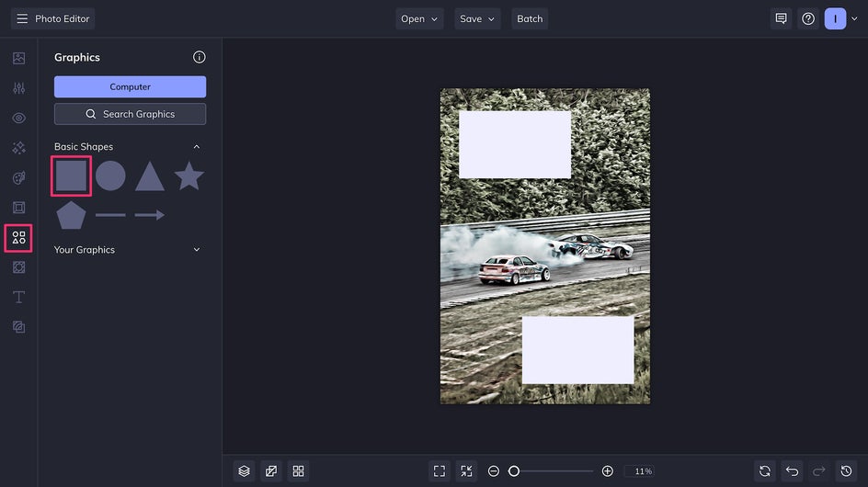Open the Edit sliders sidebar tool
Viewport: 868px width, 487px height.
click(18, 88)
